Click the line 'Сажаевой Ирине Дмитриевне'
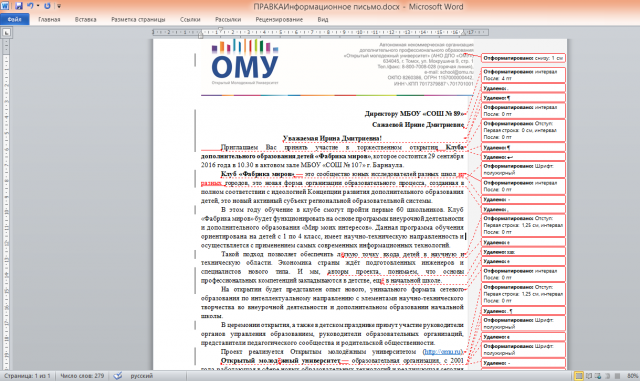Viewport: 640px width, 381px height. (418, 125)
